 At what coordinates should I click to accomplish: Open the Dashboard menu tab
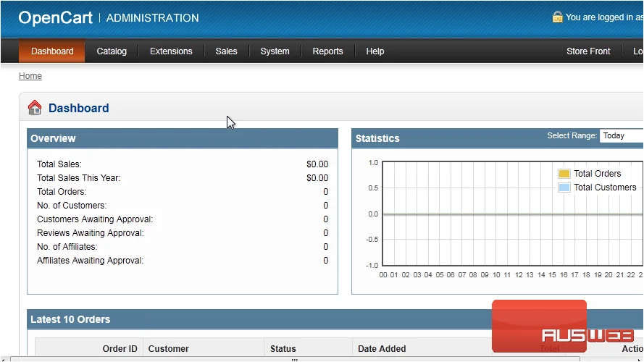click(52, 51)
